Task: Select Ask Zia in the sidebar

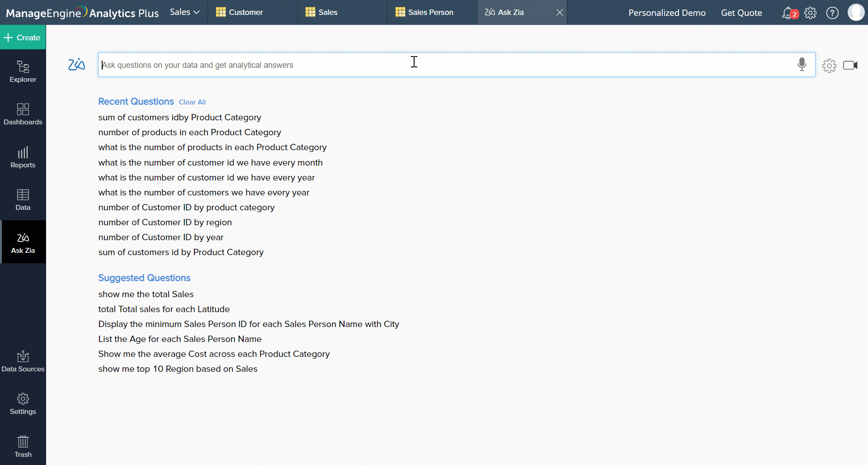Action: pos(23,242)
